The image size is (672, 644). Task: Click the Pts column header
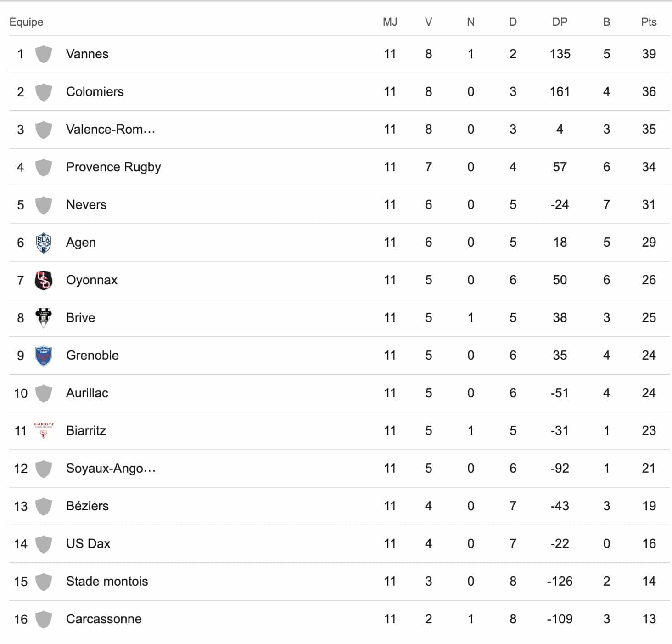click(649, 22)
